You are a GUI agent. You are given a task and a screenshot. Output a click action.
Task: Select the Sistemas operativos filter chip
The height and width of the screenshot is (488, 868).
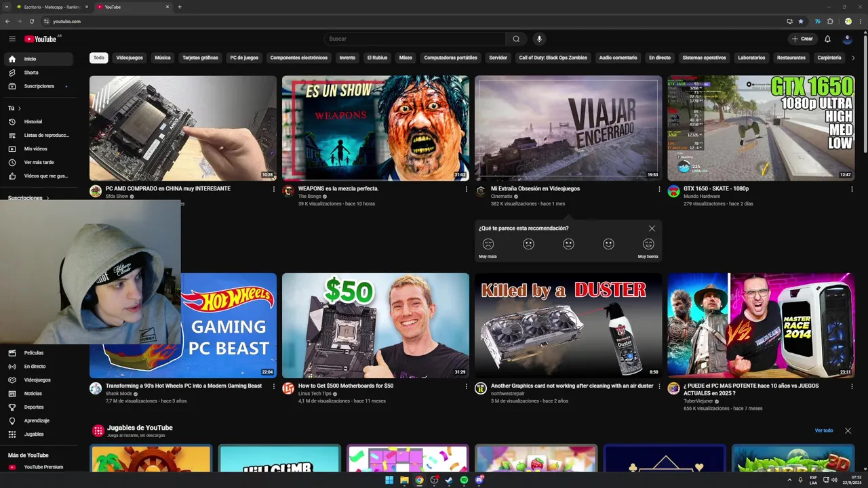point(704,58)
